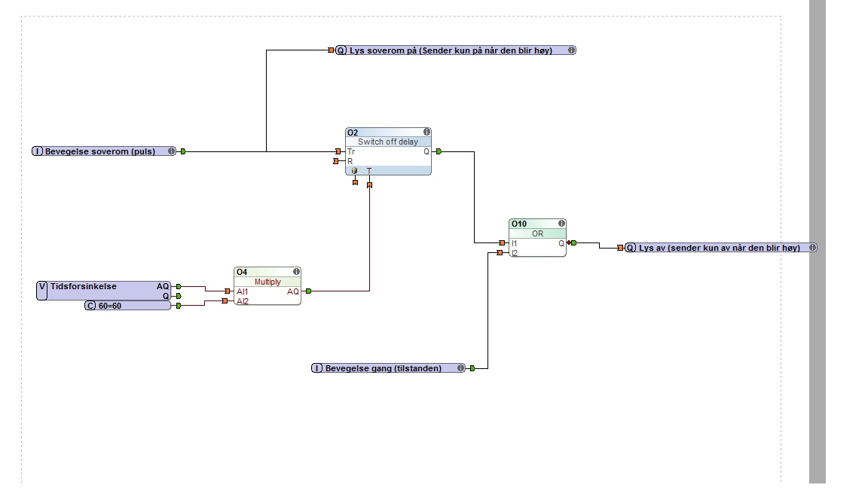Click info icon on O4 Multiply block
The image size is (868, 488).
[296, 272]
